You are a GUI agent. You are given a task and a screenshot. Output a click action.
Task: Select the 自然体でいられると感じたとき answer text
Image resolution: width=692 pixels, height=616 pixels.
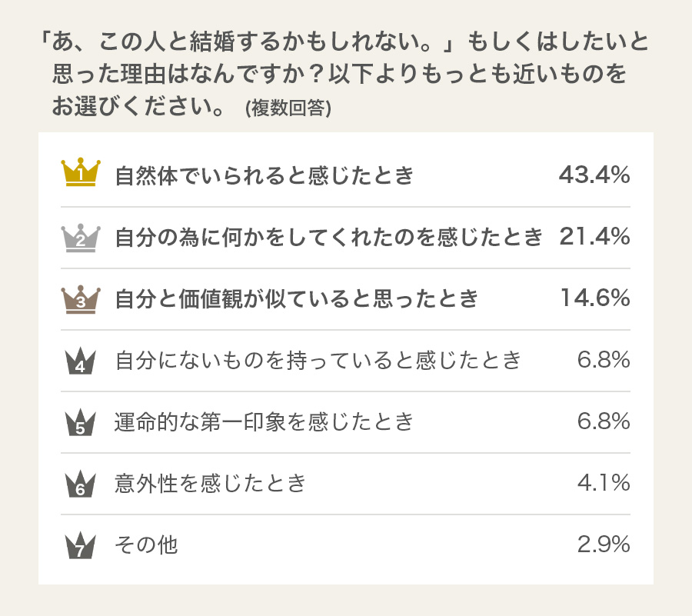(264, 175)
